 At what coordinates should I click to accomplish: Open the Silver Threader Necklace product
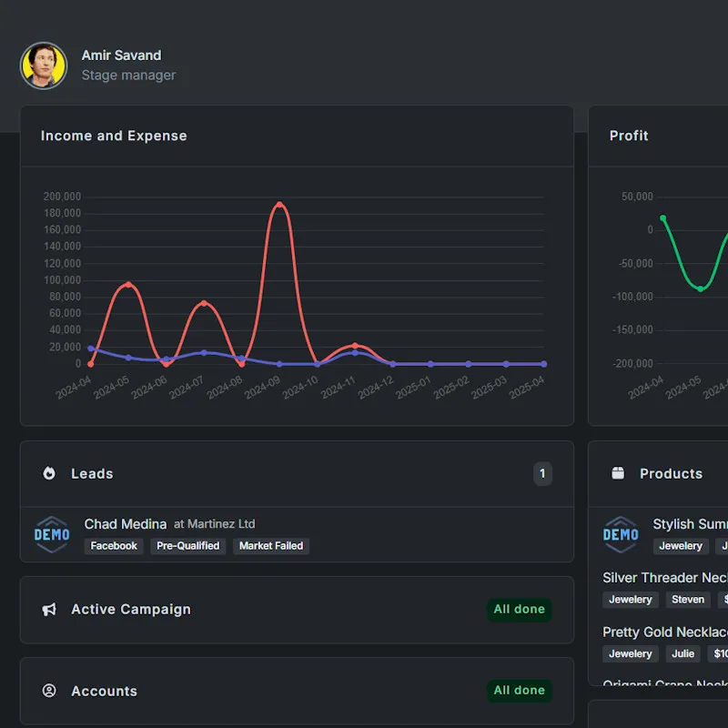click(664, 578)
